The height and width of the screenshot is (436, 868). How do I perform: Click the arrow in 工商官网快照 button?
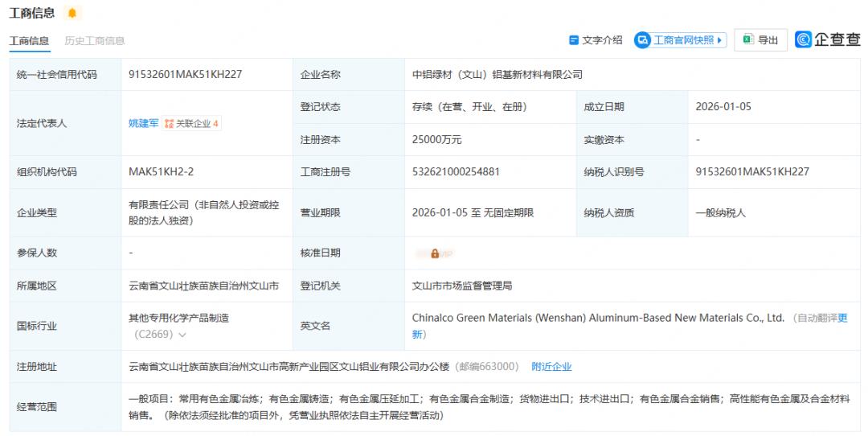click(x=719, y=40)
